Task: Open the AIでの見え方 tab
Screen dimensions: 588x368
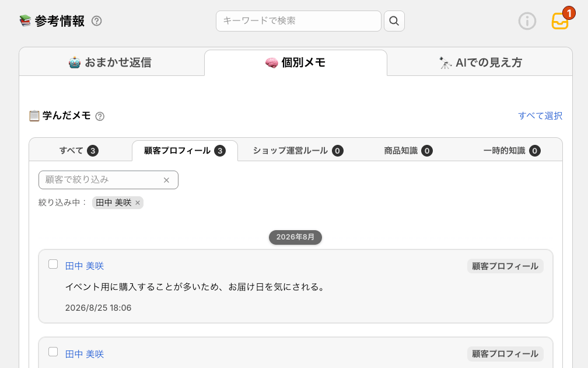Action: pos(480,63)
